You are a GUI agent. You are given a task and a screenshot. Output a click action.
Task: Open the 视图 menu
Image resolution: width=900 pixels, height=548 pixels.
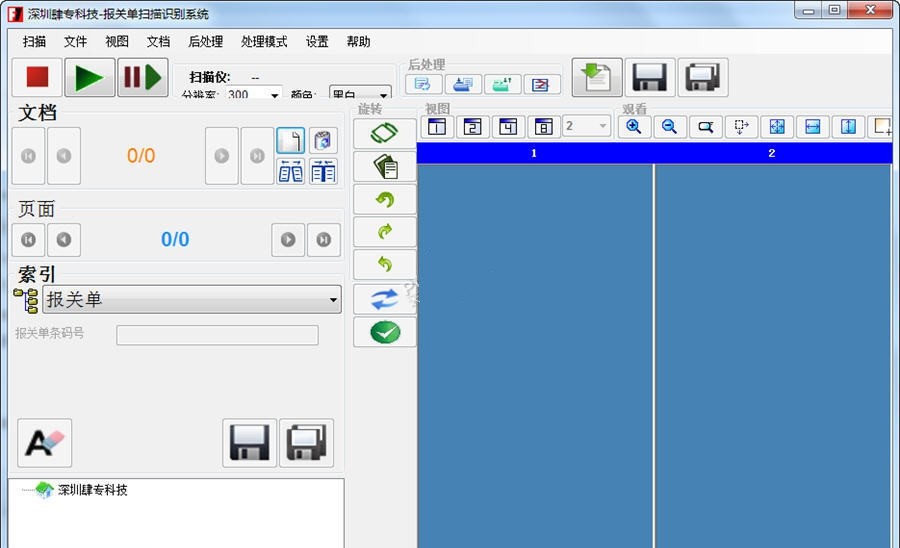pyautogui.click(x=117, y=41)
